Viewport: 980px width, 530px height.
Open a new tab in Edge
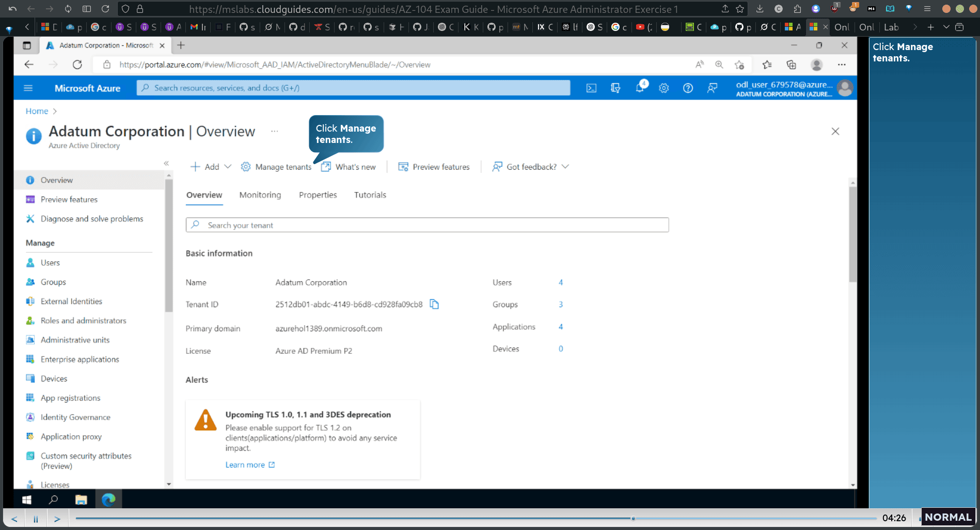[181, 45]
